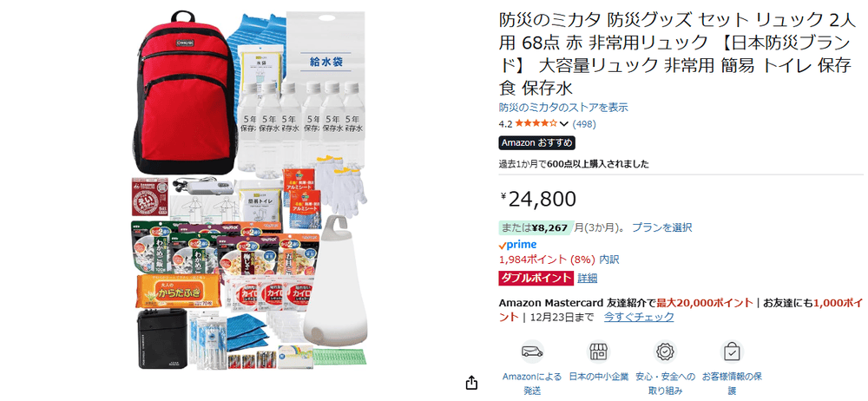Click 詳細 next to ダブルポイント
This screenshot has width=868, height=401.
pyautogui.click(x=588, y=278)
